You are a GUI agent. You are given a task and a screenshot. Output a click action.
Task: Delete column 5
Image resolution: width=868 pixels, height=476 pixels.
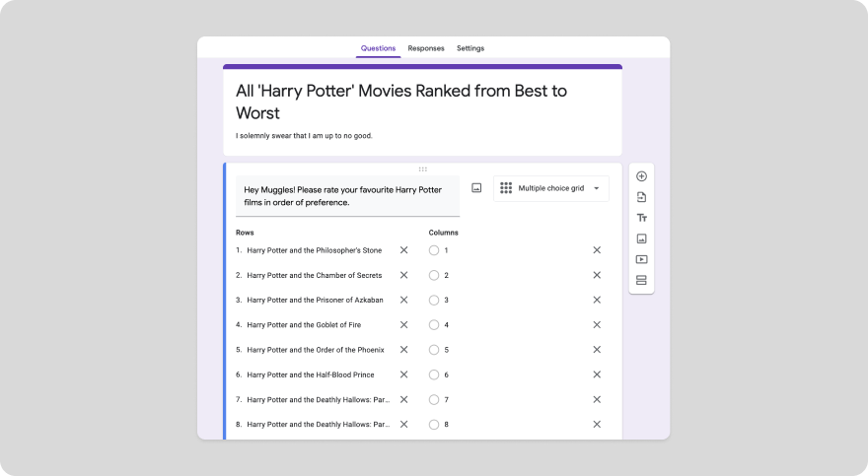(597, 350)
